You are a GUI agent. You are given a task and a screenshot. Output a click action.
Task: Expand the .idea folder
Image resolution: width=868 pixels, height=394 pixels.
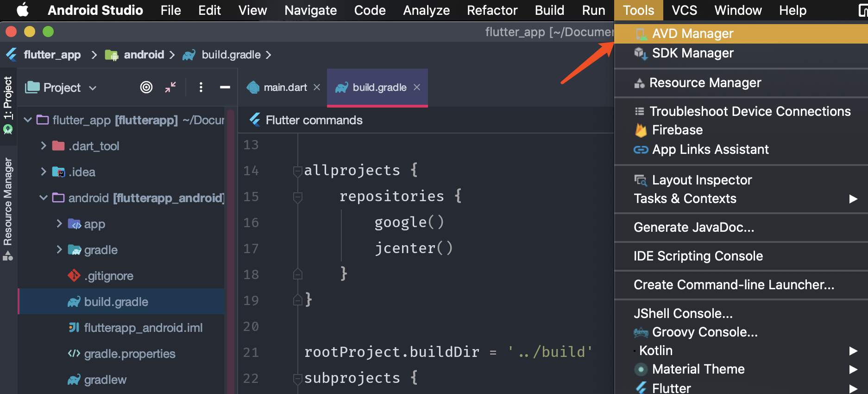pos(44,172)
